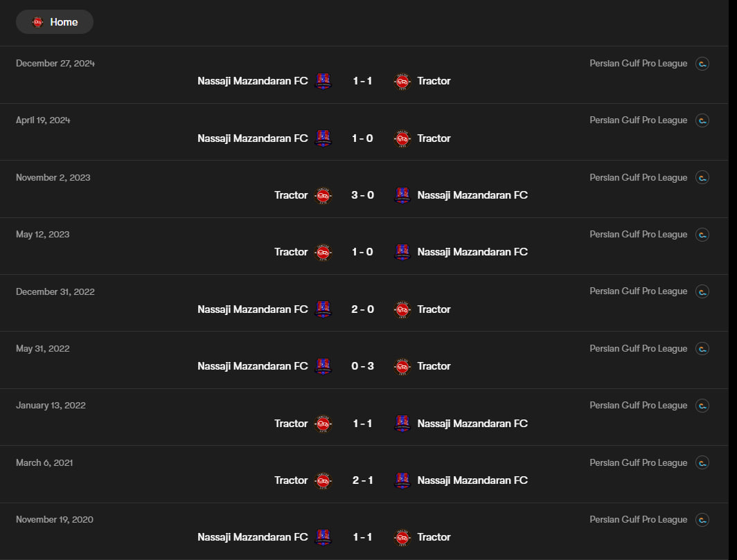Select Tractor team name in May 12, 2023 match

pos(291,252)
